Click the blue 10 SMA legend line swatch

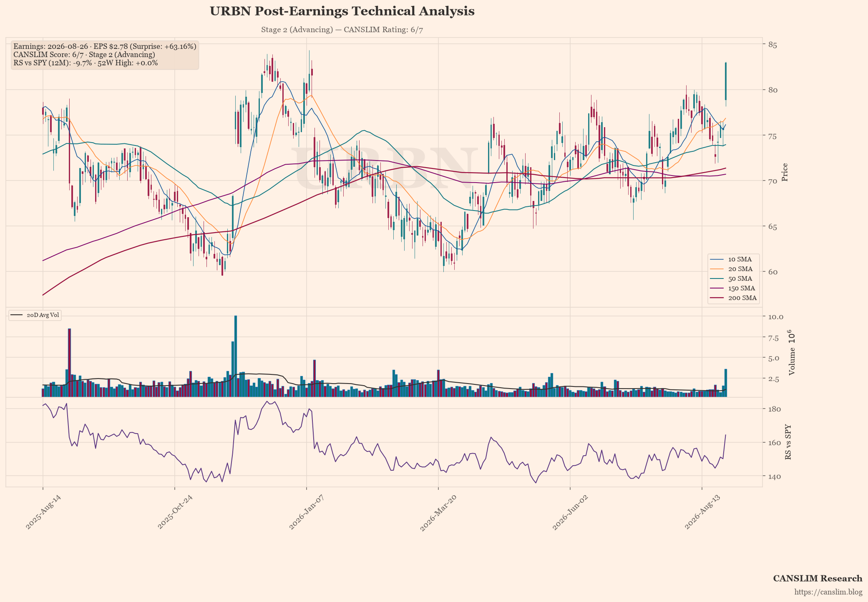click(717, 259)
